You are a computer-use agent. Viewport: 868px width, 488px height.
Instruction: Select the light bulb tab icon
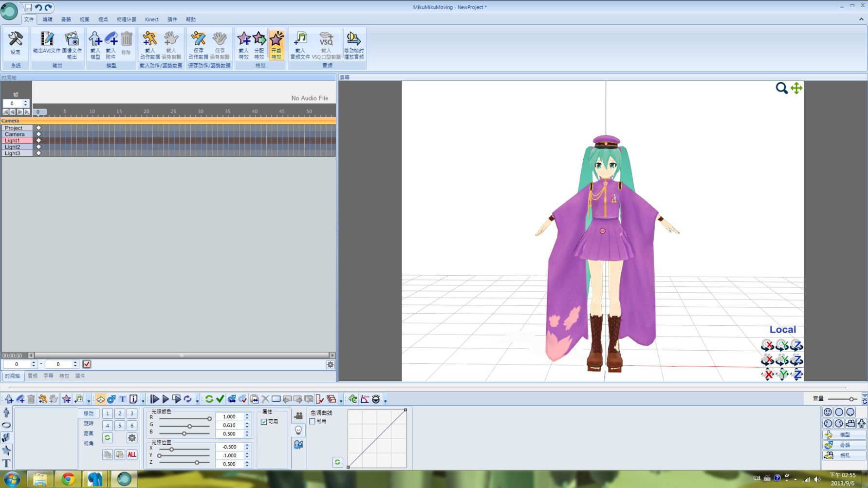[298, 430]
